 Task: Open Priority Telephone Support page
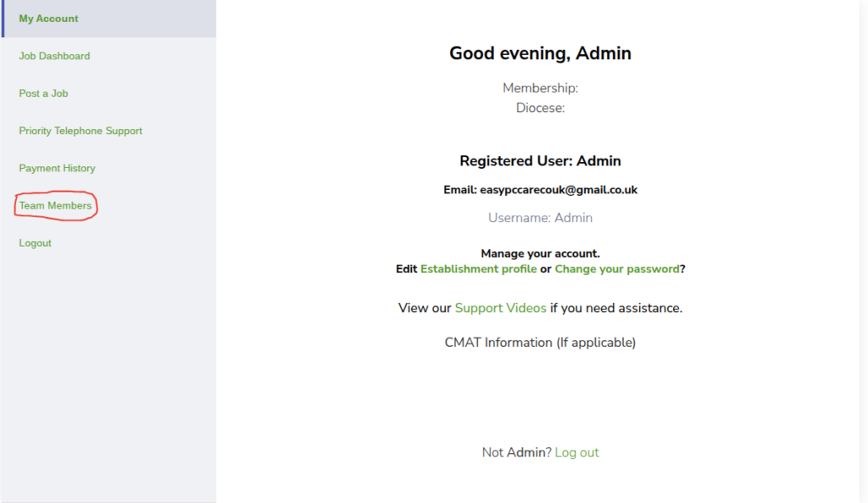[x=81, y=131]
